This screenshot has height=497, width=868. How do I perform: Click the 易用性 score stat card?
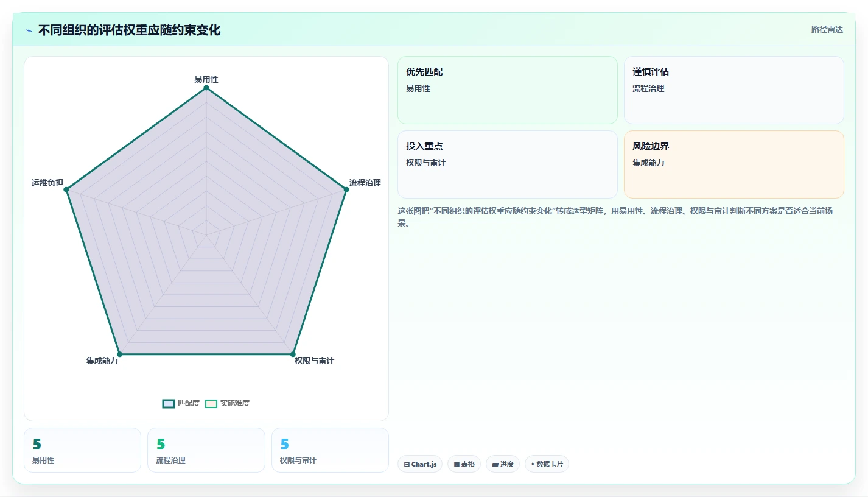coord(82,450)
